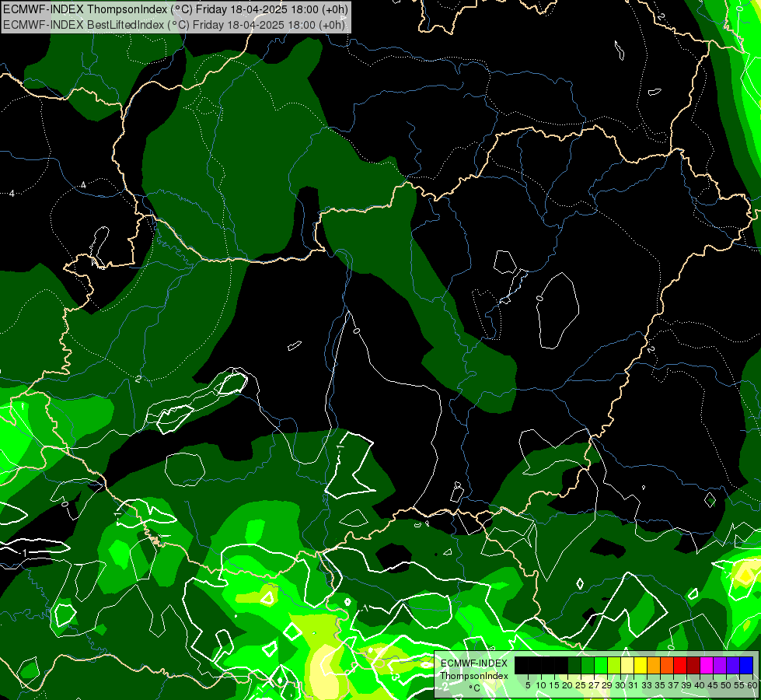Click the legend tick value '33'

point(648,685)
